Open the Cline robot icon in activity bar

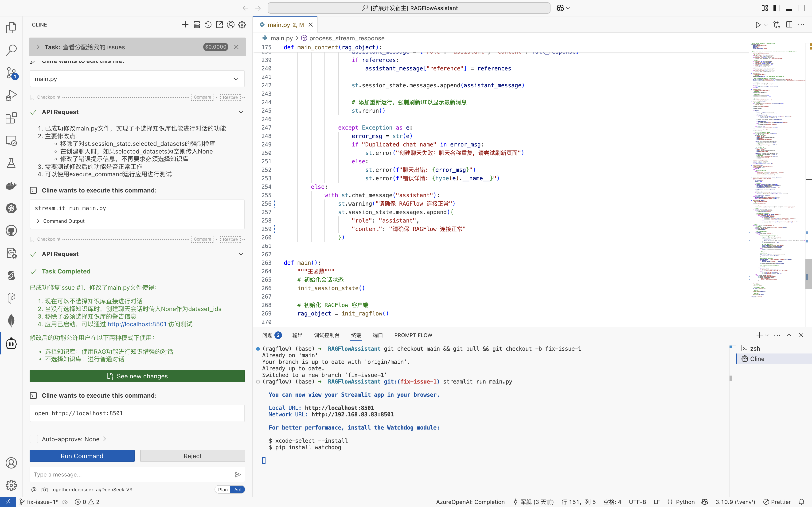pos(11,343)
